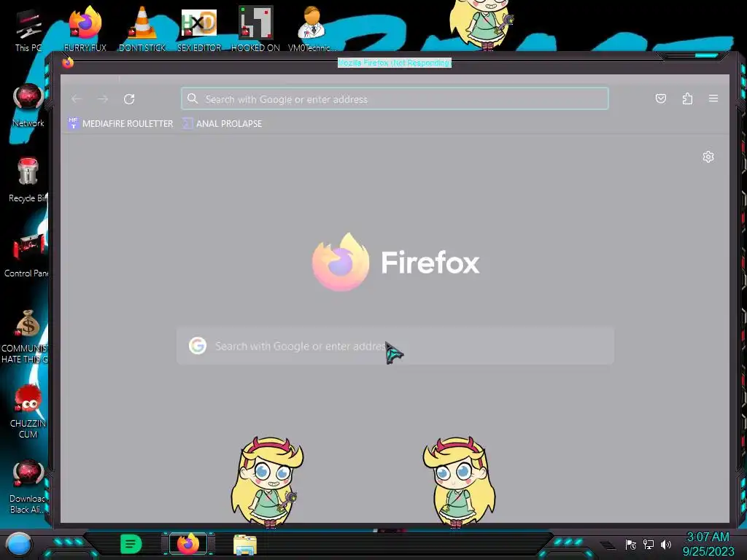Open the volume speaker tray icon
The width and height of the screenshot is (747, 560).
pyautogui.click(x=666, y=544)
